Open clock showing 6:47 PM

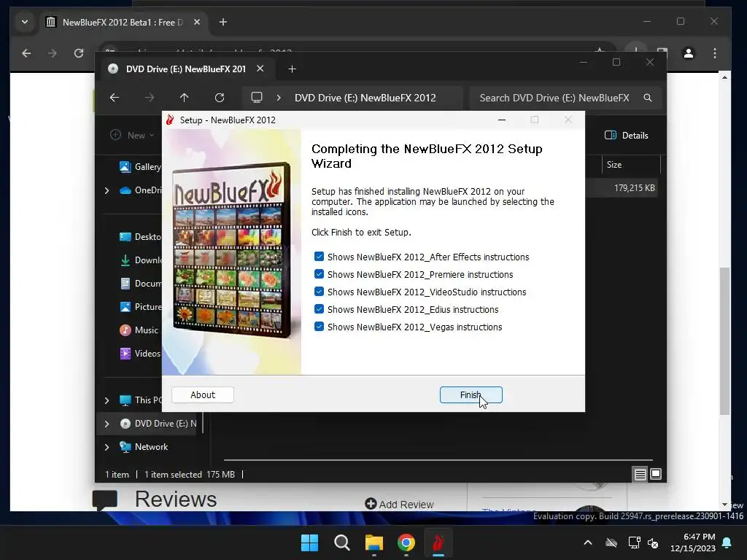click(x=693, y=542)
